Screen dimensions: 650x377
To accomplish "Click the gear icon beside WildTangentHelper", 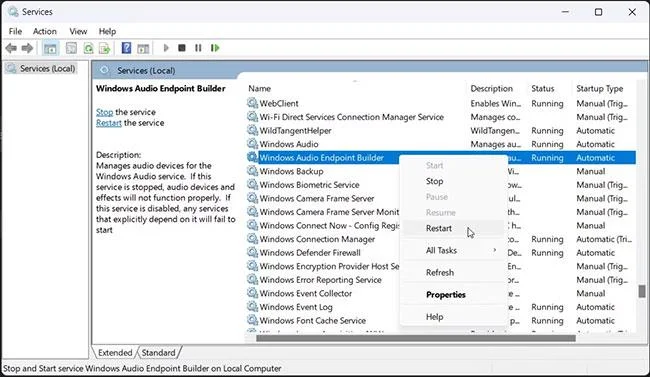I will point(252,130).
